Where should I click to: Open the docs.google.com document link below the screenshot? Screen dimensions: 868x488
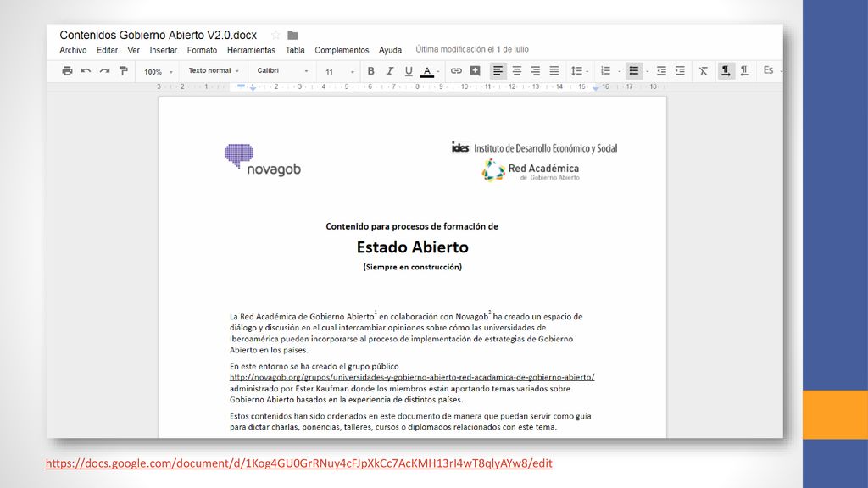click(299, 463)
